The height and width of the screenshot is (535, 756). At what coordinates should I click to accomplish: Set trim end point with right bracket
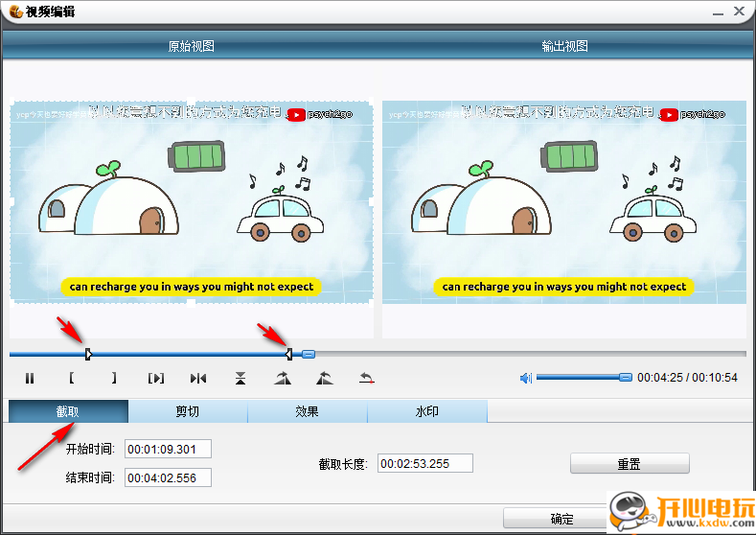(114, 378)
